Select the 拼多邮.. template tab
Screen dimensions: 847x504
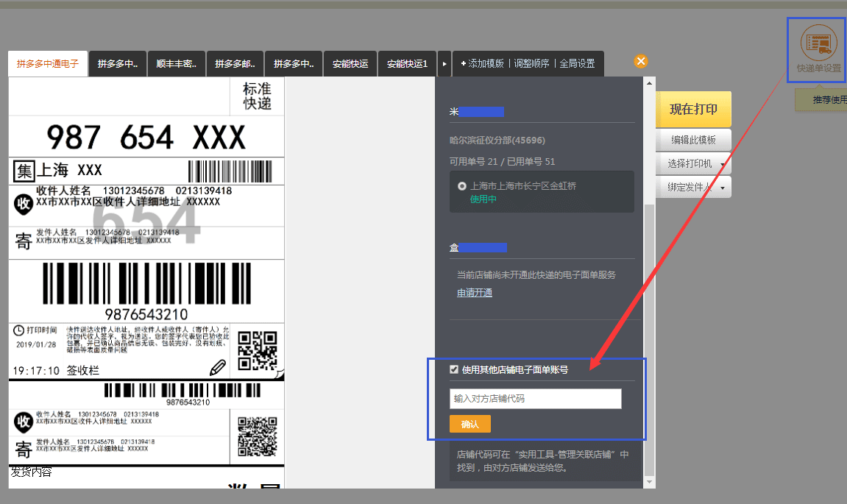[x=235, y=64]
